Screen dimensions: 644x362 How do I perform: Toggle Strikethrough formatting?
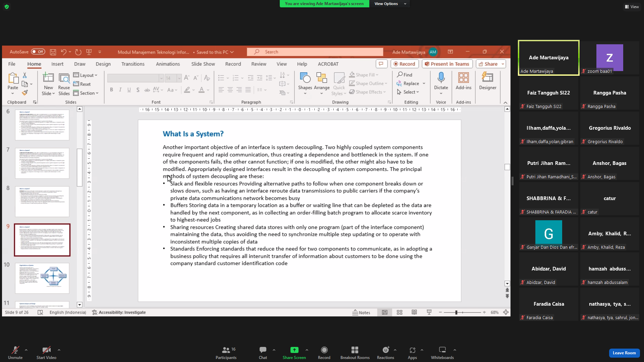pos(147,90)
